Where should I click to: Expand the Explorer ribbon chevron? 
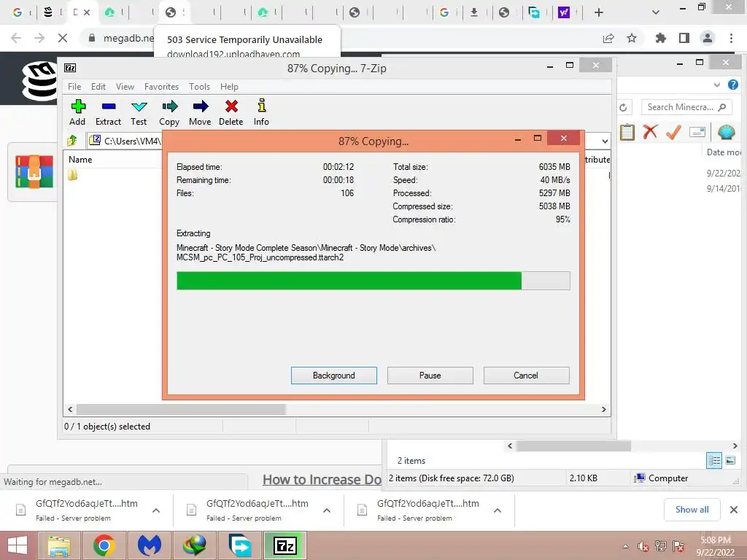pos(717,85)
